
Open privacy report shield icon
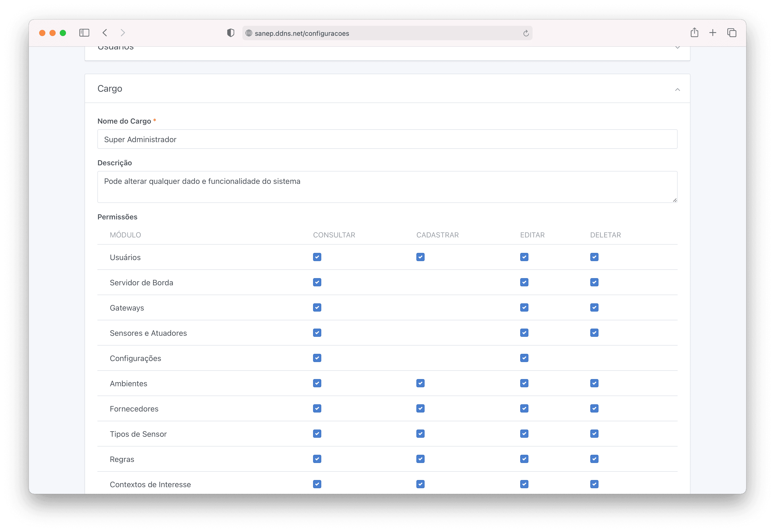click(x=230, y=33)
